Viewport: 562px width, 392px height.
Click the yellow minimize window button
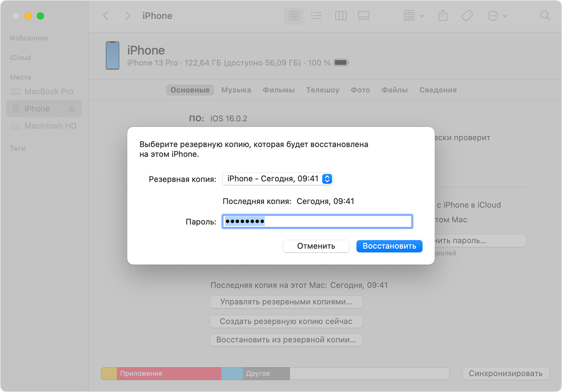pyautogui.click(x=28, y=16)
